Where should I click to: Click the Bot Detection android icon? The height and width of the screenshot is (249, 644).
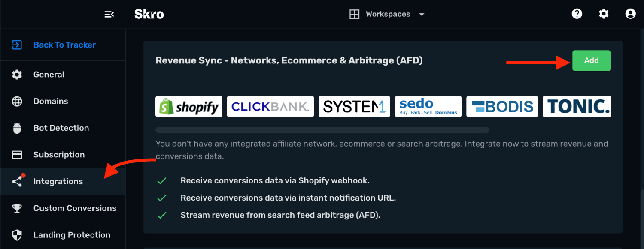coord(17,128)
